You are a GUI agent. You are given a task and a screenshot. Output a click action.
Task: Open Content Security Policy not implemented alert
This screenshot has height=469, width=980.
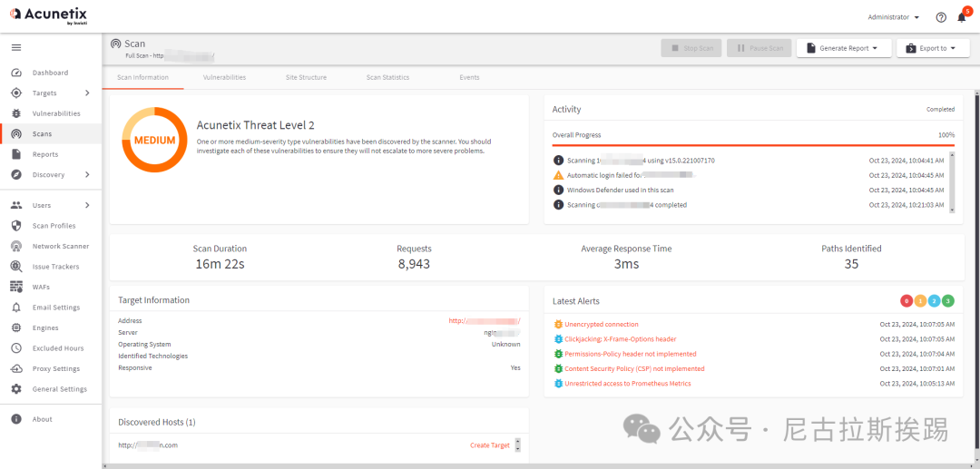tap(634, 369)
